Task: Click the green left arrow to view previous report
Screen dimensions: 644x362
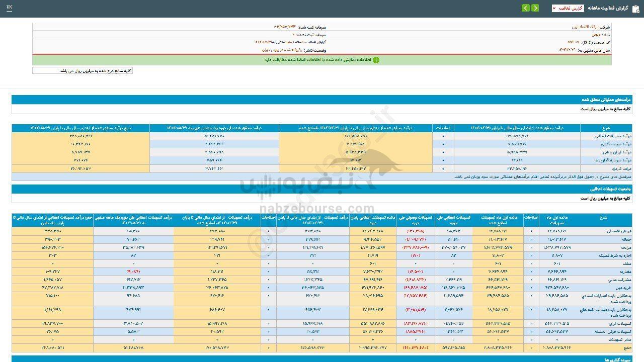Action: pos(525,8)
